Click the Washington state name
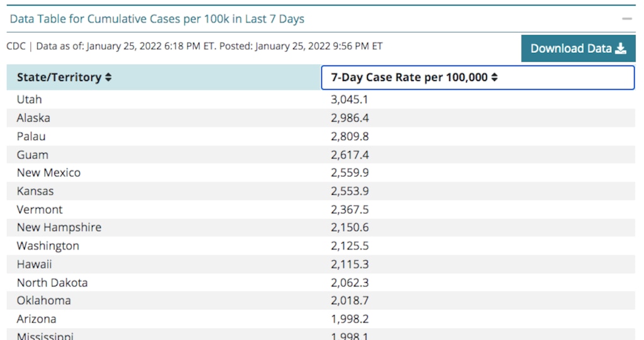This screenshot has width=644, height=340. point(48,246)
